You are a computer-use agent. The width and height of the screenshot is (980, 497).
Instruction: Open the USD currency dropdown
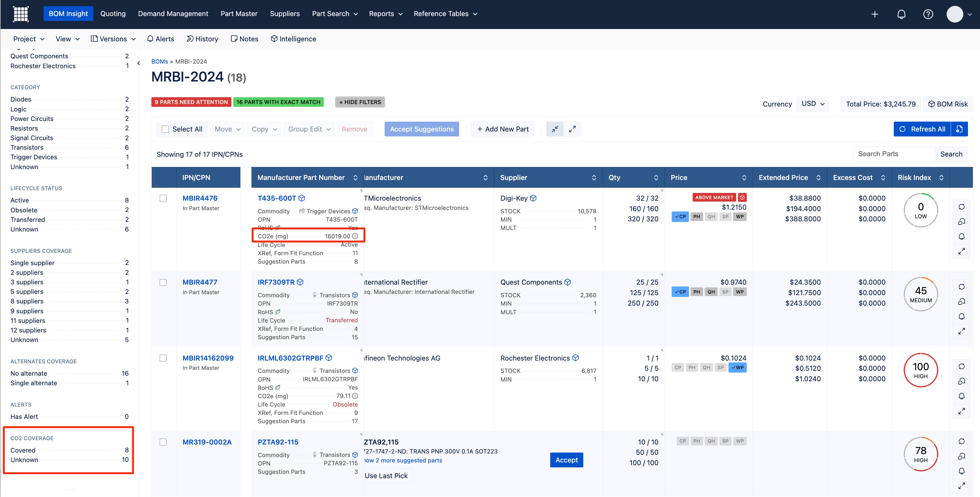point(813,104)
